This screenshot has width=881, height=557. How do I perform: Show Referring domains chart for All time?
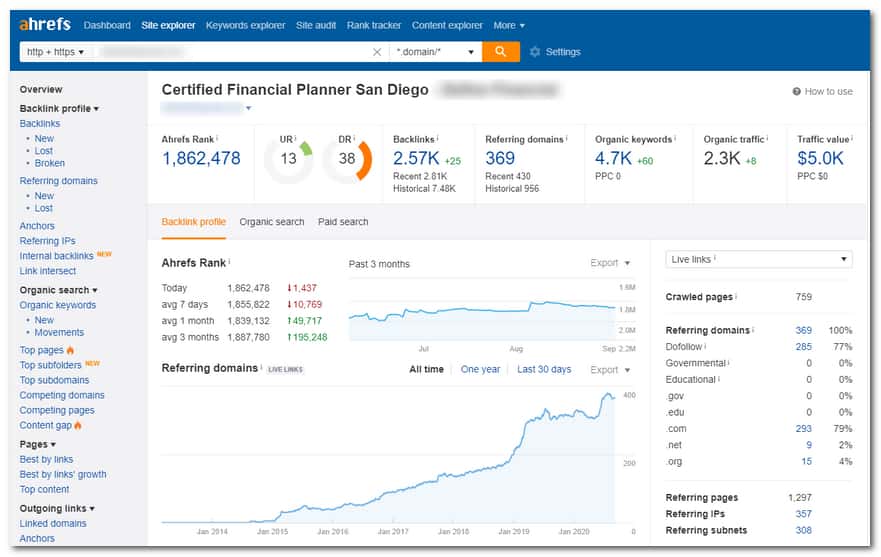click(x=426, y=369)
